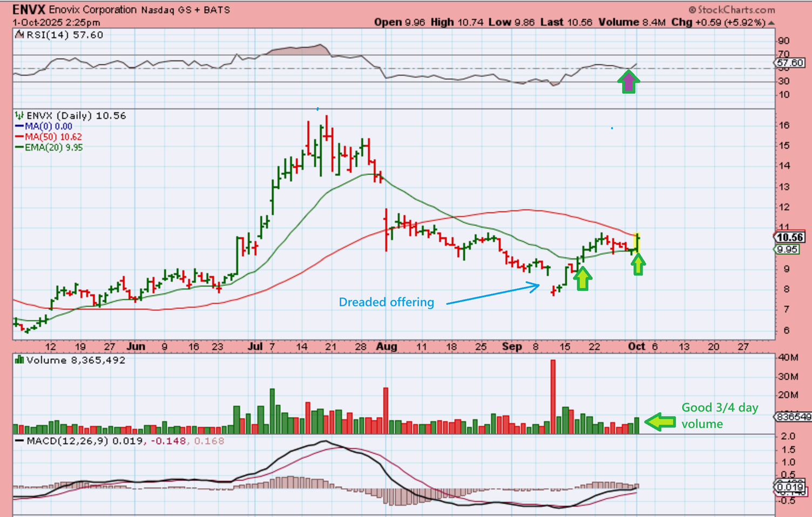Click the ENVX (Daily) 10.56 legend label

pos(76,115)
